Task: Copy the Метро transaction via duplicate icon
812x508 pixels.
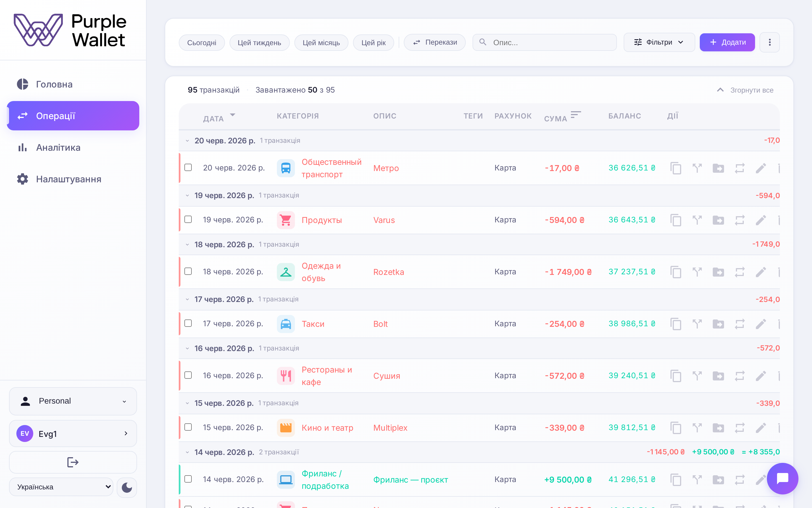Action: pos(676,168)
